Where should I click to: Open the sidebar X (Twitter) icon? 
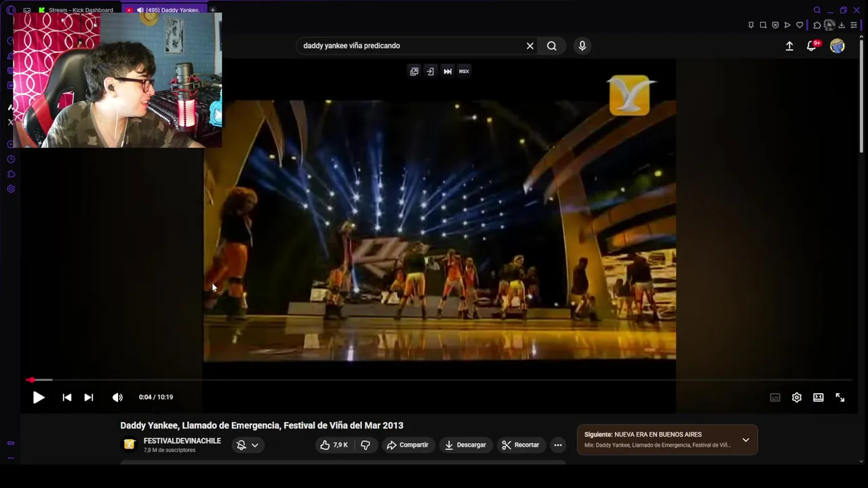point(10,122)
